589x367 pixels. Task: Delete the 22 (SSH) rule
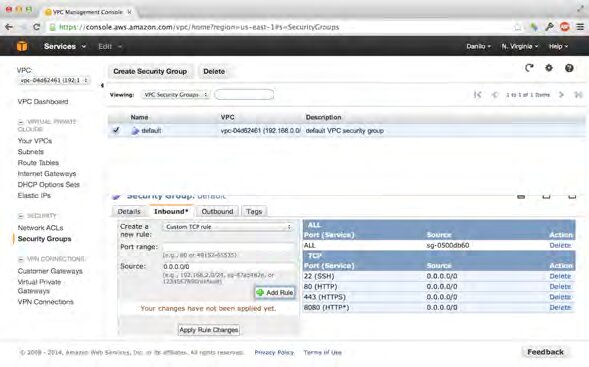click(560, 276)
